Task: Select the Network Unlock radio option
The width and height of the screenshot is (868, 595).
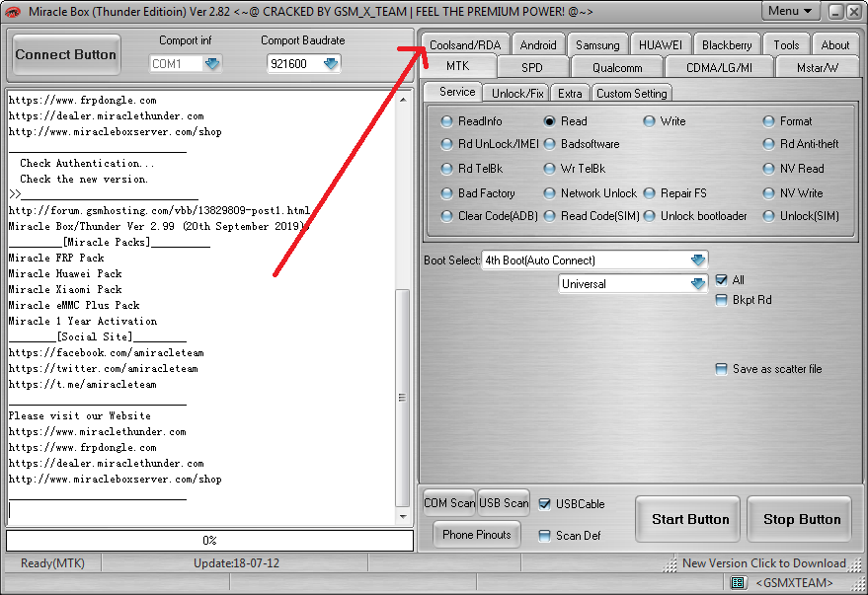Action: coord(549,193)
